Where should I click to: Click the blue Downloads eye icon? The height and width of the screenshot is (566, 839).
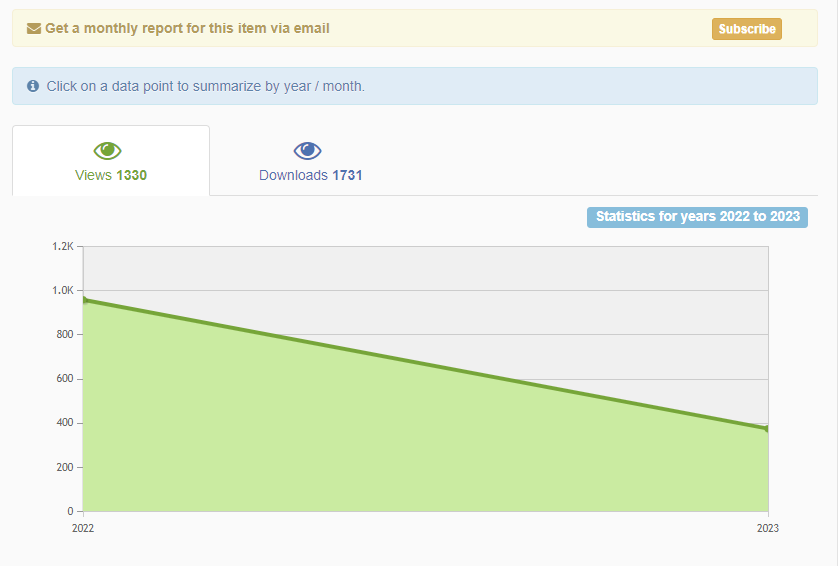(308, 151)
